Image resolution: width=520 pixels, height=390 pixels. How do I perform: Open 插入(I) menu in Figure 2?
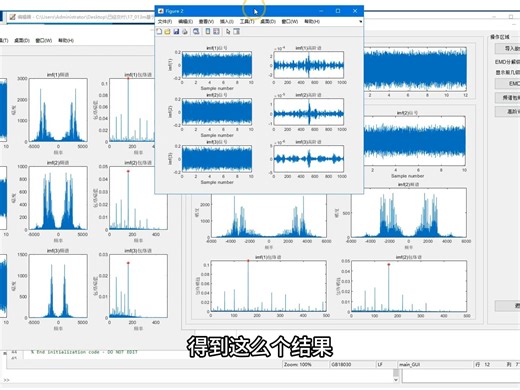coord(227,21)
